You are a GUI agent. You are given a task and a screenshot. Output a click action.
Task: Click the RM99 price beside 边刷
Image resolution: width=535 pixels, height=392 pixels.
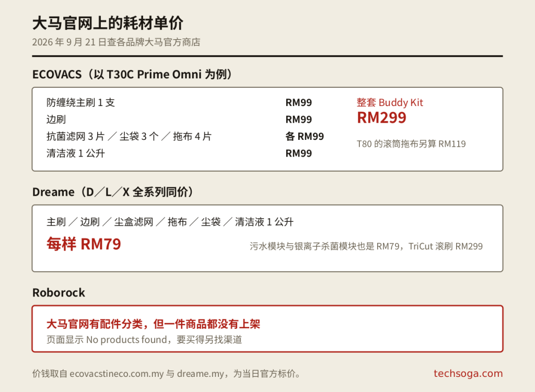point(298,120)
